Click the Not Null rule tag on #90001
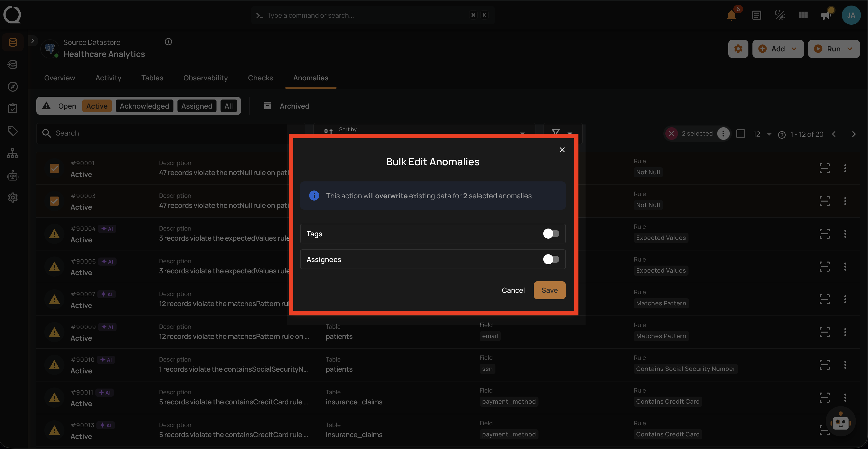Viewport: 868px width, 449px height. (648, 172)
